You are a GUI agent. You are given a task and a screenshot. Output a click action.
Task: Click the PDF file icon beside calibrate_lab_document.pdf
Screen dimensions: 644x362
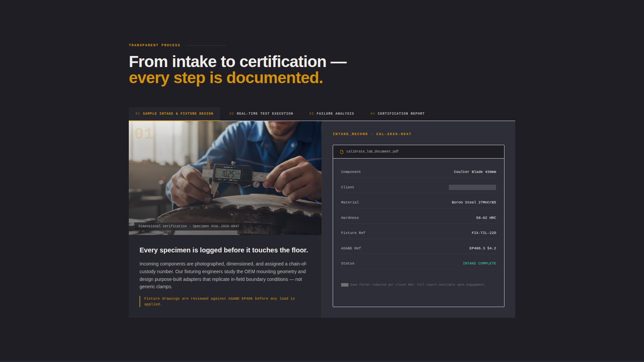point(342,152)
